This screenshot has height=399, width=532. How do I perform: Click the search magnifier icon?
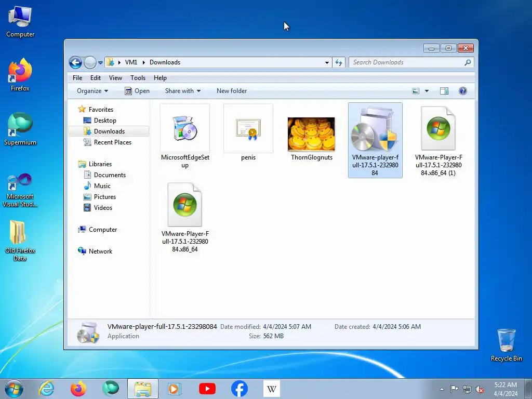point(468,62)
